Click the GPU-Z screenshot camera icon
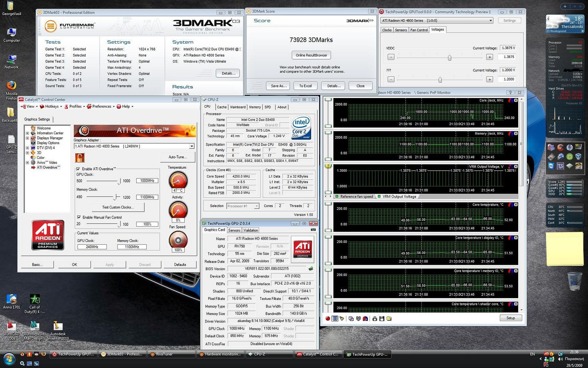Viewport: 588px width, 368px height. pyautogui.click(x=313, y=230)
